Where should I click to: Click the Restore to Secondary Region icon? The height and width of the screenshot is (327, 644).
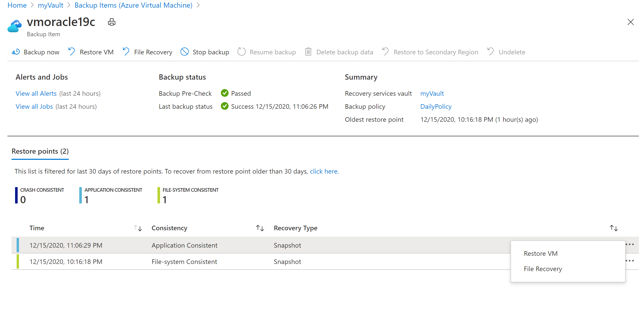(x=385, y=52)
